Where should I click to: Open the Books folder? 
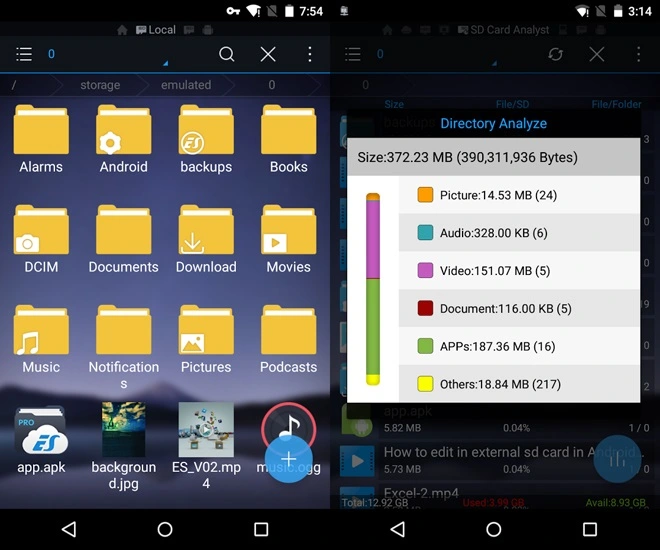coord(288,139)
